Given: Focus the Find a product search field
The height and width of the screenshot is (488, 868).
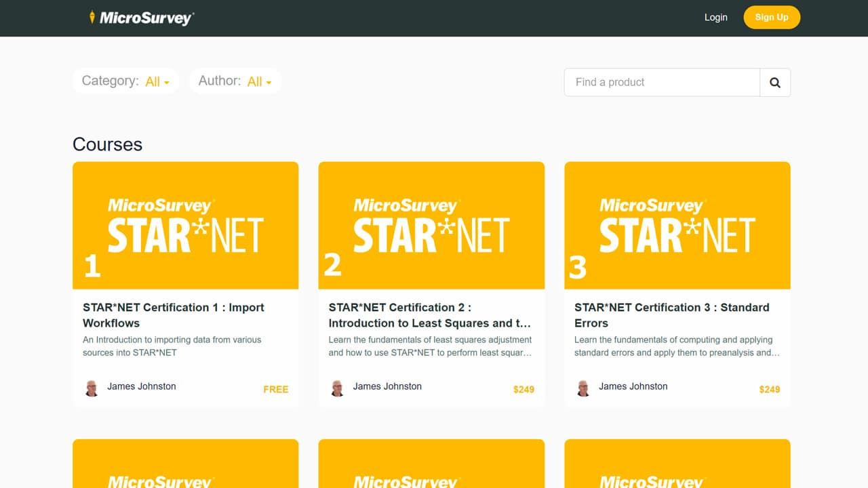Looking at the screenshot, I should [662, 83].
